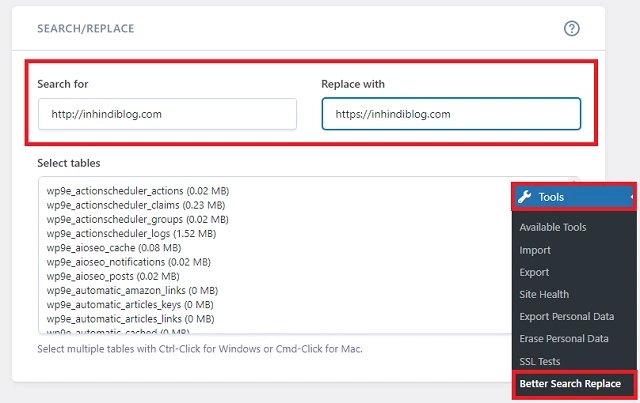Select table wp9e_actionscheduler_claims
This screenshot has height=403, width=640.
(136, 205)
